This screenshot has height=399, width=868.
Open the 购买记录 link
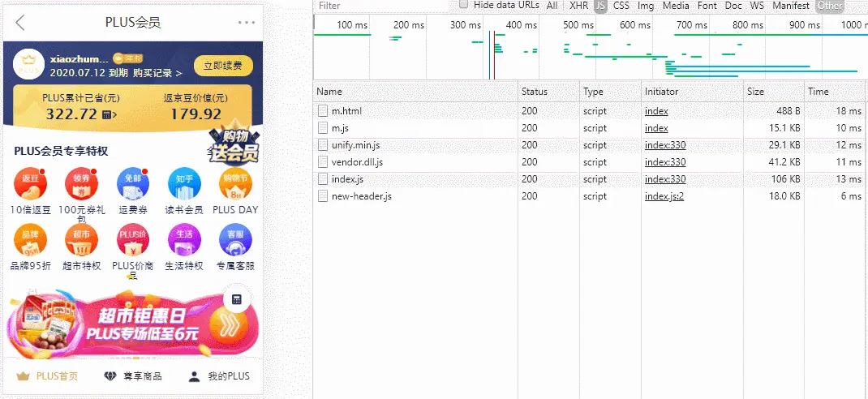point(157,72)
